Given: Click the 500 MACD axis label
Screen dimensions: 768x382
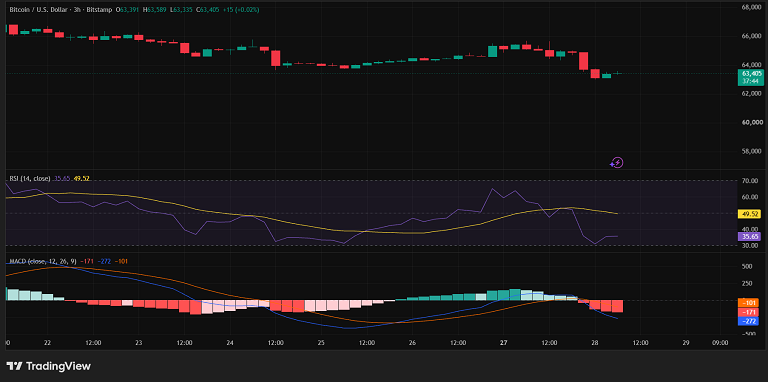Looking at the screenshot, I should tap(746, 266).
